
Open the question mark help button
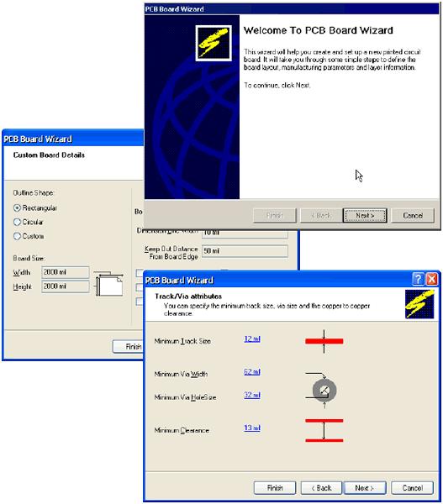(x=418, y=279)
